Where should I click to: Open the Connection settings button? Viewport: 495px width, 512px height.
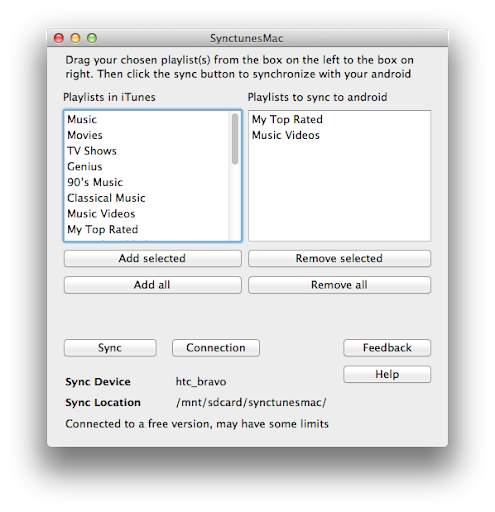coord(216,348)
